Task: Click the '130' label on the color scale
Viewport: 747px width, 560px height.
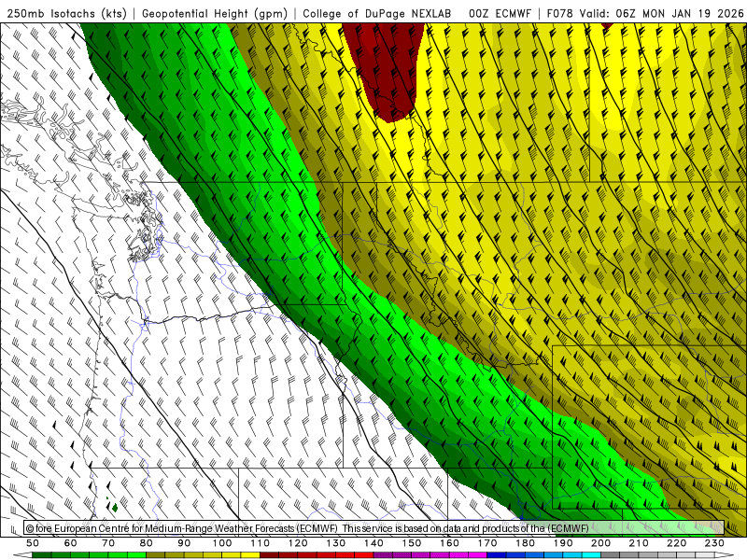Action: [335, 543]
